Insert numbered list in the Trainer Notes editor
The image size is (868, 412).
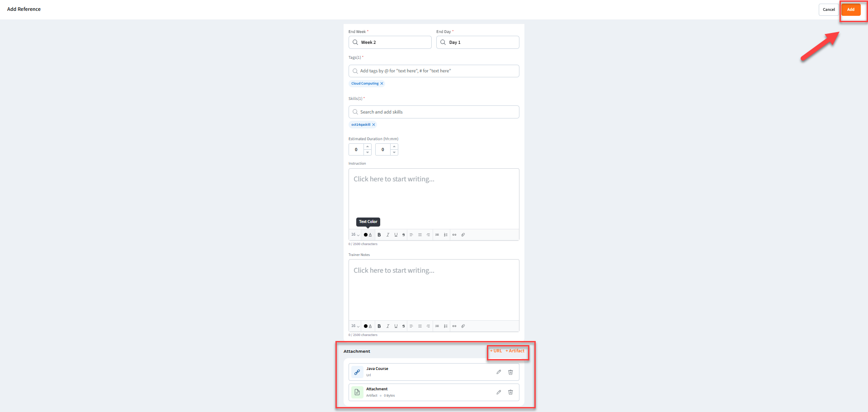click(x=446, y=326)
